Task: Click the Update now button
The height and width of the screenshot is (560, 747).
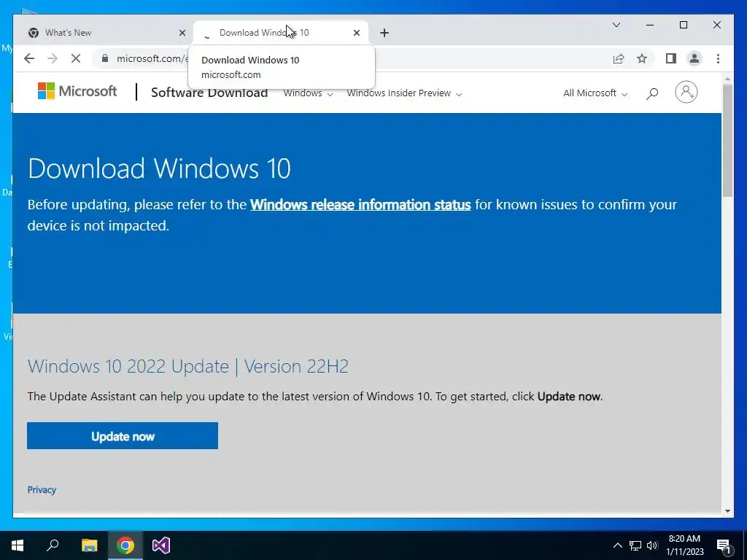Action: click(123, 436)
